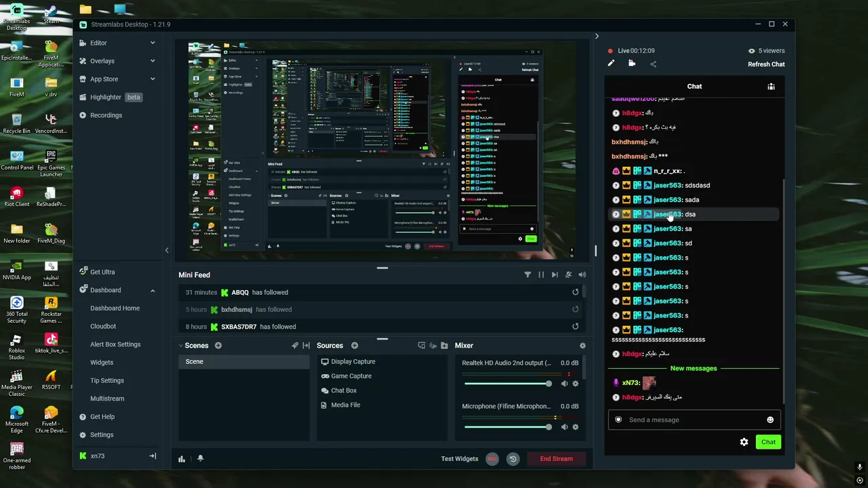Image resolution: width=868 pixels, height=488 pixels.
Task: Pause the Mini Feed alert queue
Action: [541, 274]
